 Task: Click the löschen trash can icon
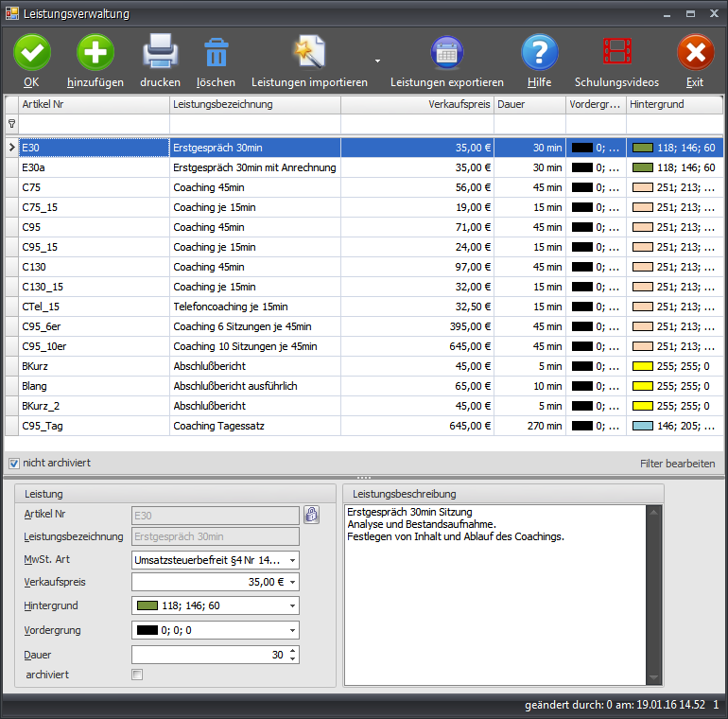point(216,54)
